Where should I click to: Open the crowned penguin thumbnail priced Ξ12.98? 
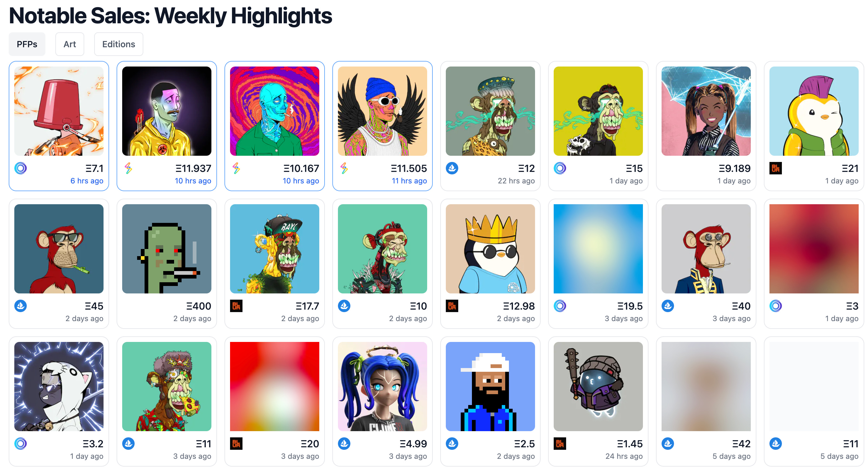[x=490, y=249]
